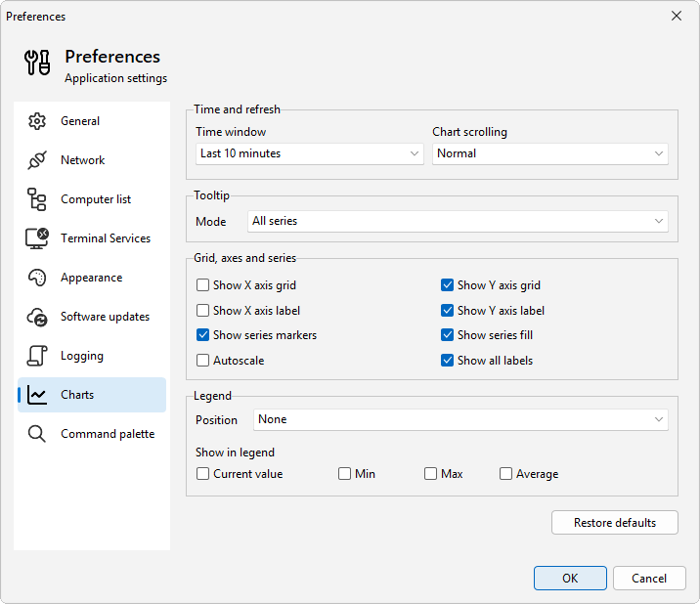
Task: Check Min in legend
Action: pos(344,474)
